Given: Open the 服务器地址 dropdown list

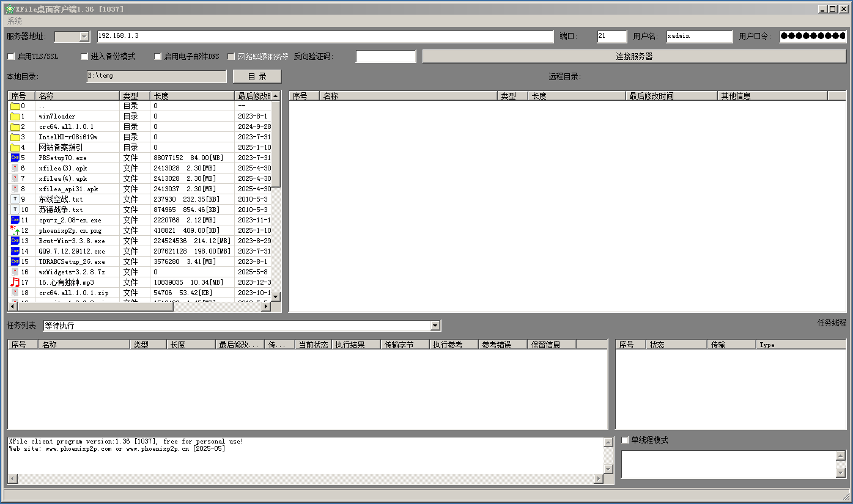Looking at the screenshot, I should (84, 37).
